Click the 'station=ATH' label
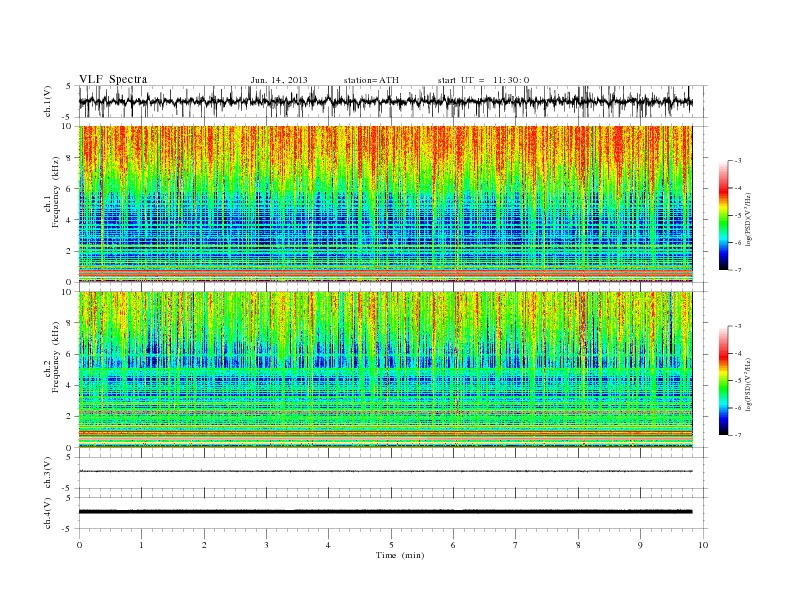The height and width of the screenshot is (612, 792). click(x=371, y=80)
